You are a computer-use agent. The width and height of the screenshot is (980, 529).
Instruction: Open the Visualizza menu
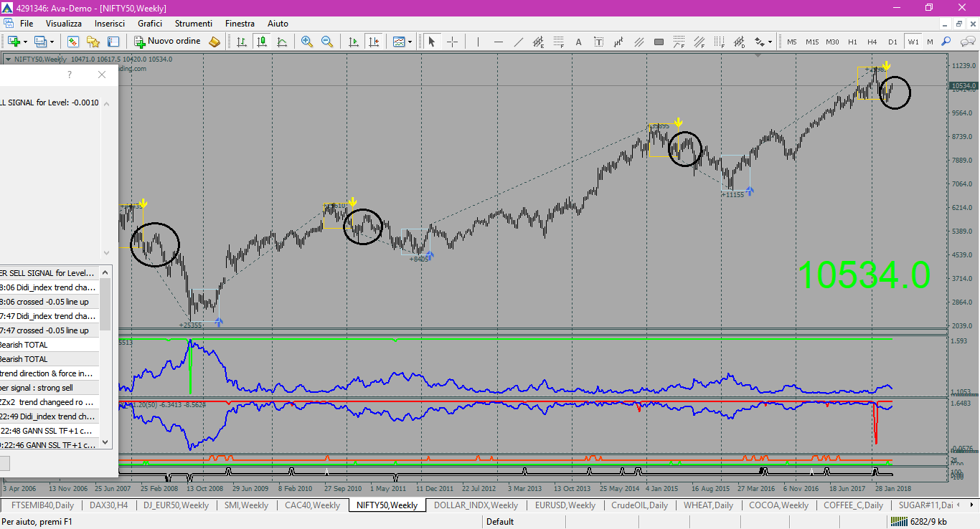click(x=64, y=24)
